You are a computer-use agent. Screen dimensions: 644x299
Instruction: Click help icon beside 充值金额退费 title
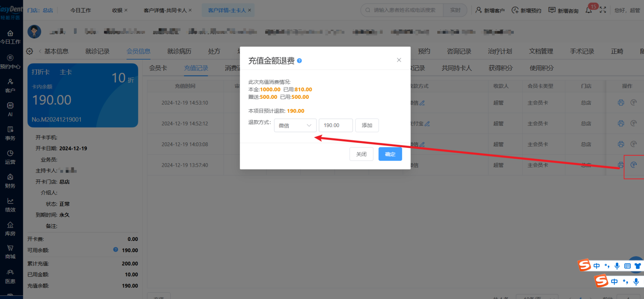pos(299,61)
